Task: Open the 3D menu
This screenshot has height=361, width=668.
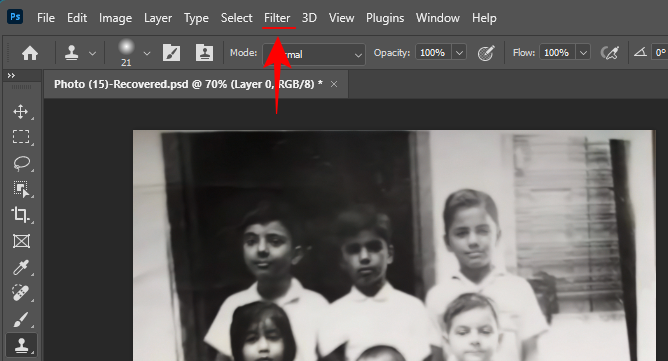Action: pos(309,18)
